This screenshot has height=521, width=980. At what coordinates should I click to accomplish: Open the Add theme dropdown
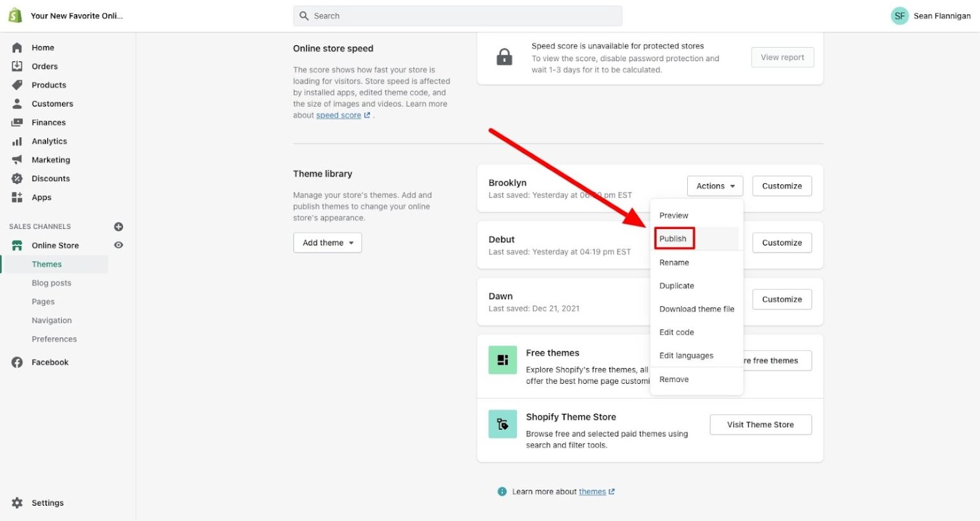327,243
